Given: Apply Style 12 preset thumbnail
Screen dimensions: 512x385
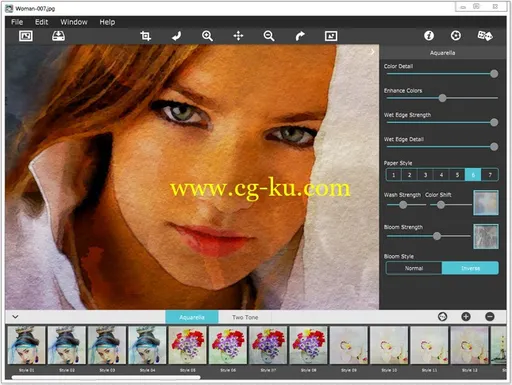Looking at the screenshot, I should 470,345.
